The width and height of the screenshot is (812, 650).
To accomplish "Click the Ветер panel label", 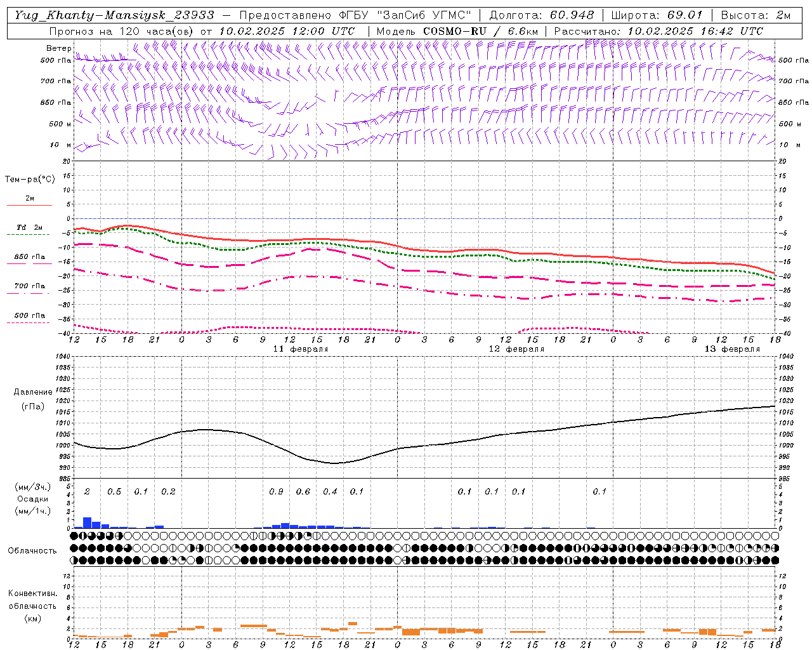I will coord(59,48).
